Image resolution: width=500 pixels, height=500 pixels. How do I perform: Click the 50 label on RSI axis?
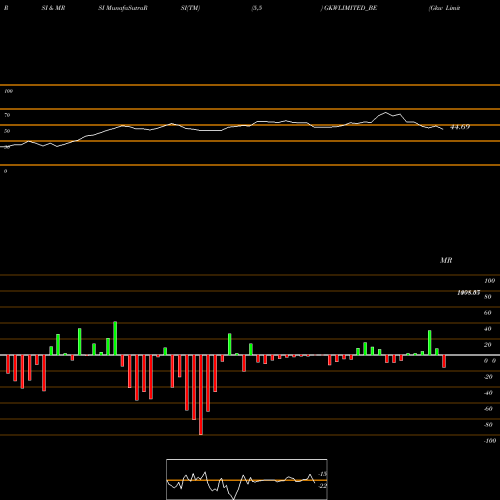point(7,131)
